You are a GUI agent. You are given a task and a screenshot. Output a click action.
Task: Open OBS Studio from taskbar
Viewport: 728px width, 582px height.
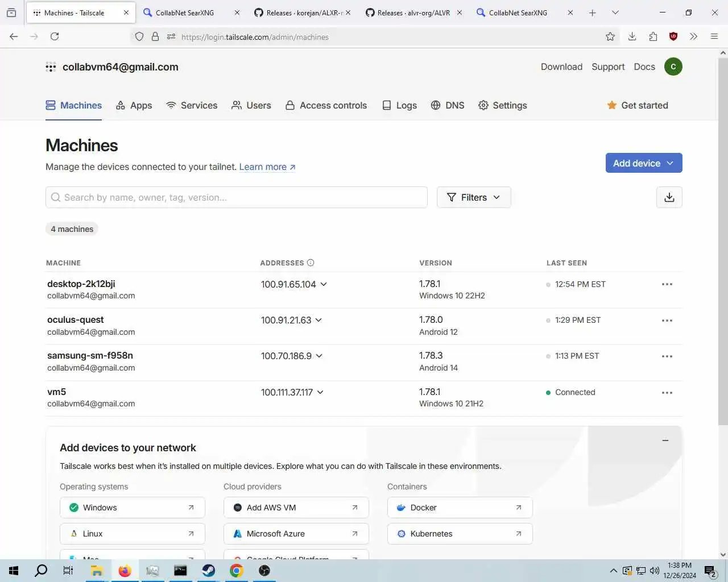click(264, 571)
